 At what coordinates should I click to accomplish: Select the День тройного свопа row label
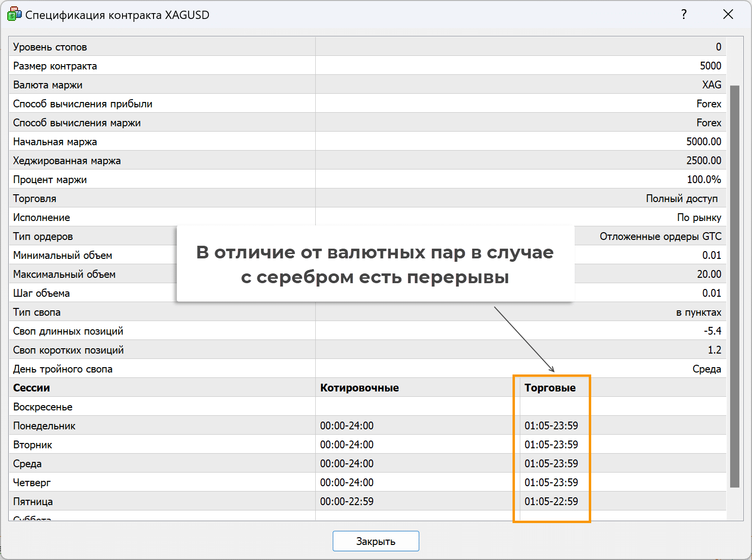tap(63, 369)
